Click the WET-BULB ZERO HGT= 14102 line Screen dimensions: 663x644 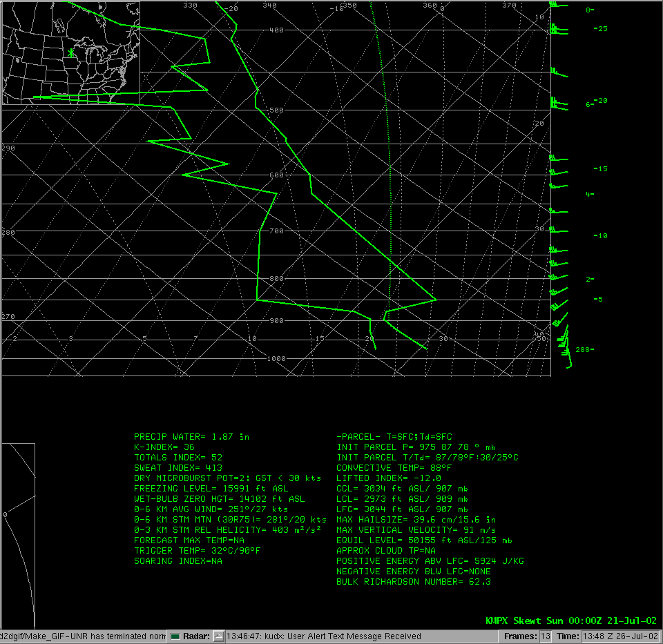219,499
